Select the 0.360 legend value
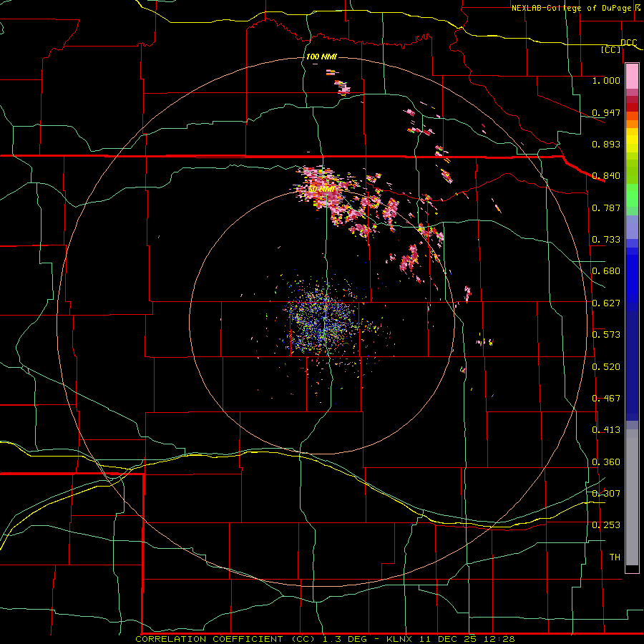The width and height of the screenshot is (644, 644). (x=606, y=462)
